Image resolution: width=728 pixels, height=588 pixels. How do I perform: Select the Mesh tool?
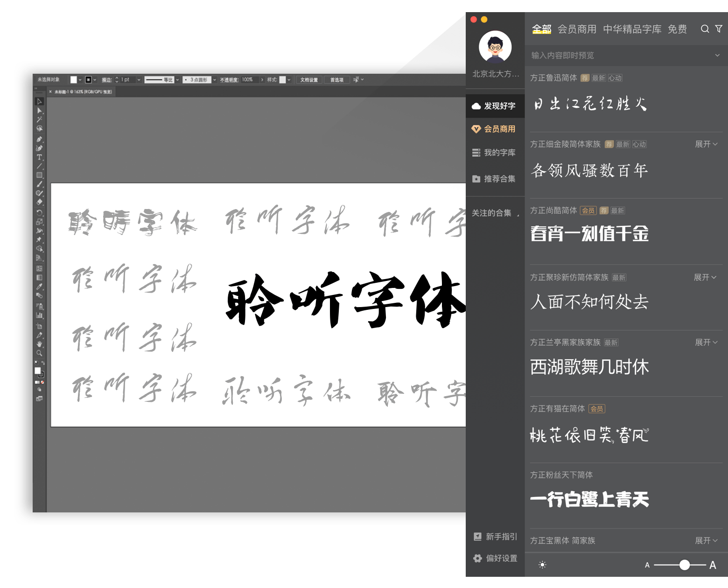click(40, 268)
